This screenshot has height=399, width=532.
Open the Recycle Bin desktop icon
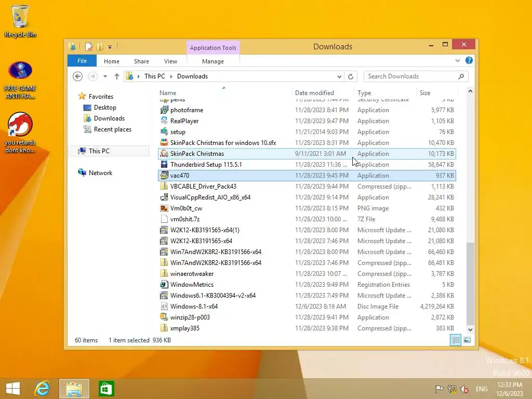click(x=20, y=21)
